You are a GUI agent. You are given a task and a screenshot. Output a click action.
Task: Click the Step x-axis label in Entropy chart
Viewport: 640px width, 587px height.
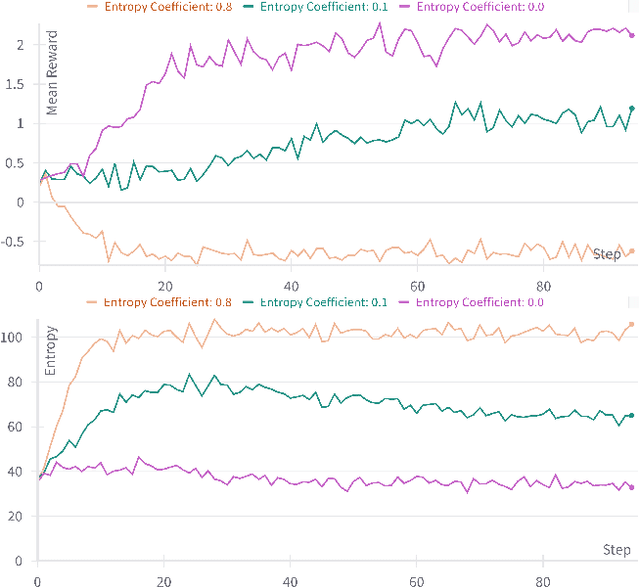[x=616, y=550]
